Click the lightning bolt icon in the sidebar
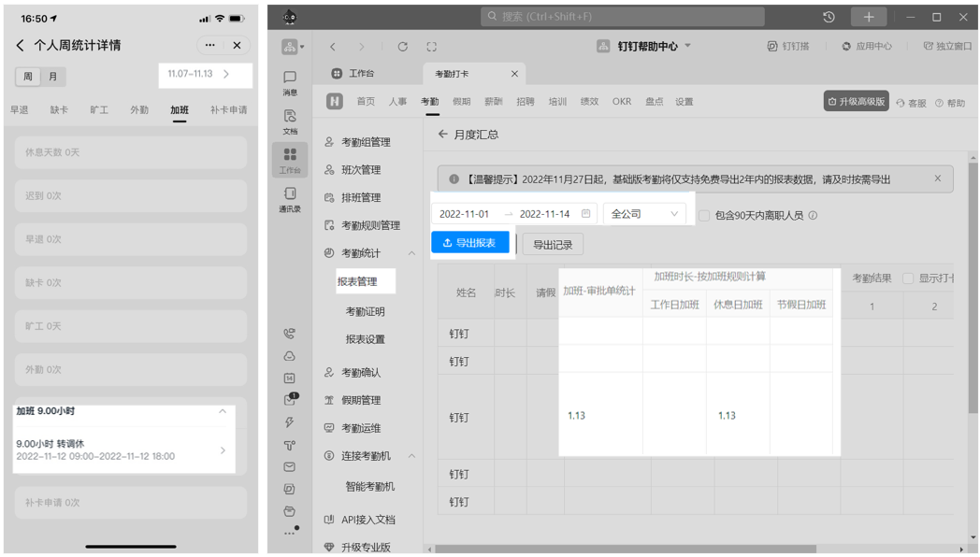Image resolution: width=980 pixels, height=557 pixels. 289,422
